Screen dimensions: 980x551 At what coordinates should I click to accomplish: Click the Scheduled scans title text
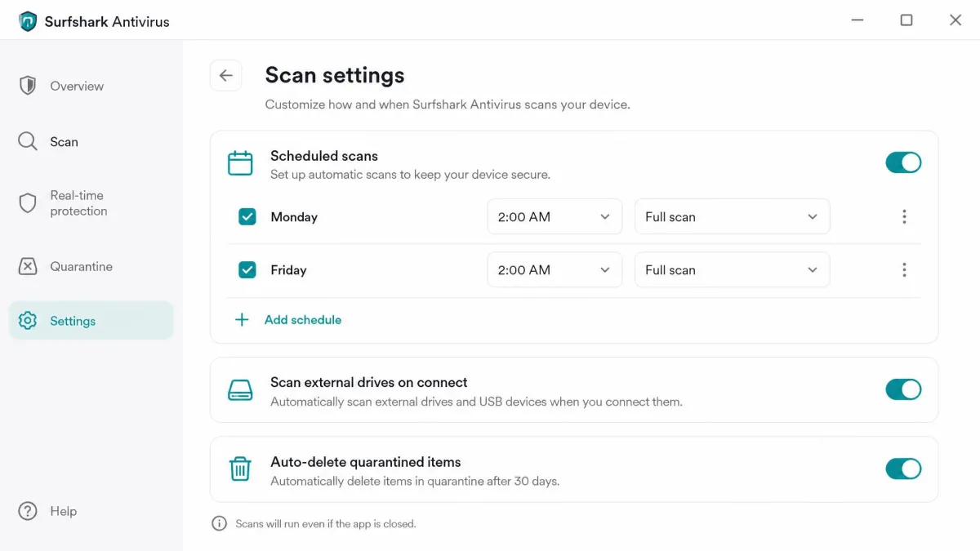[x=324, y=156]
